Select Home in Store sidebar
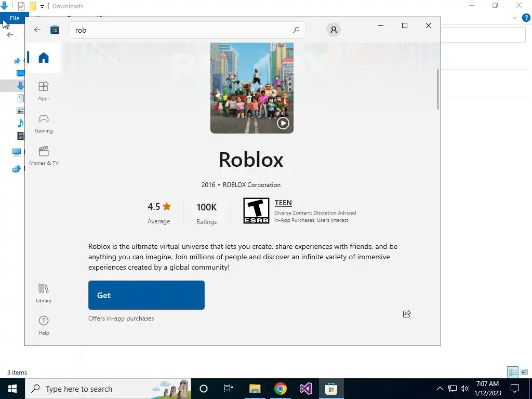532x399 pixels. (44, 58)
